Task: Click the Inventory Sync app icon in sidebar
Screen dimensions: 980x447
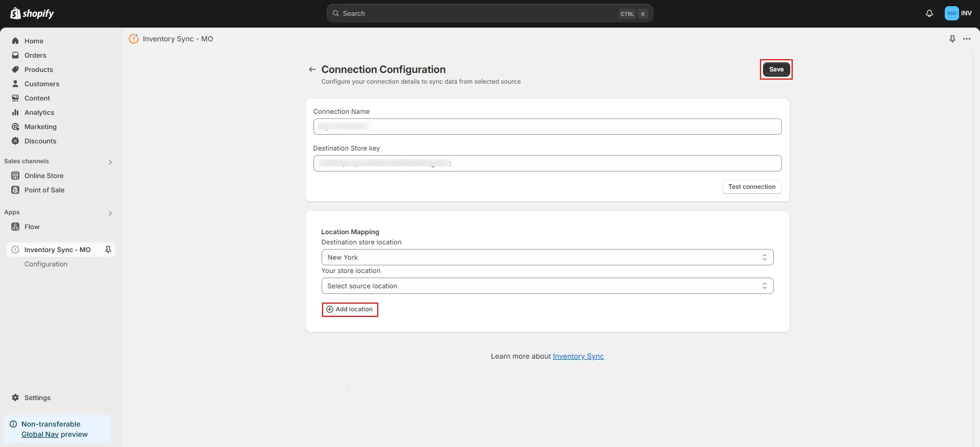Action: point(15,250)
